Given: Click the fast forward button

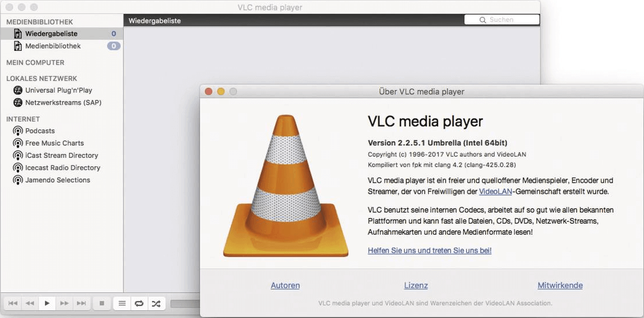Looking at the screenshot, I should point(64,303).
